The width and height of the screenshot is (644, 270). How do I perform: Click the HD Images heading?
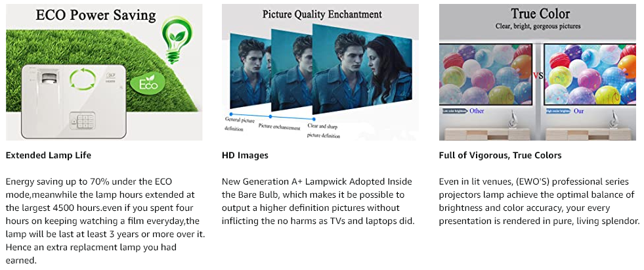click(x=245, y=155)
